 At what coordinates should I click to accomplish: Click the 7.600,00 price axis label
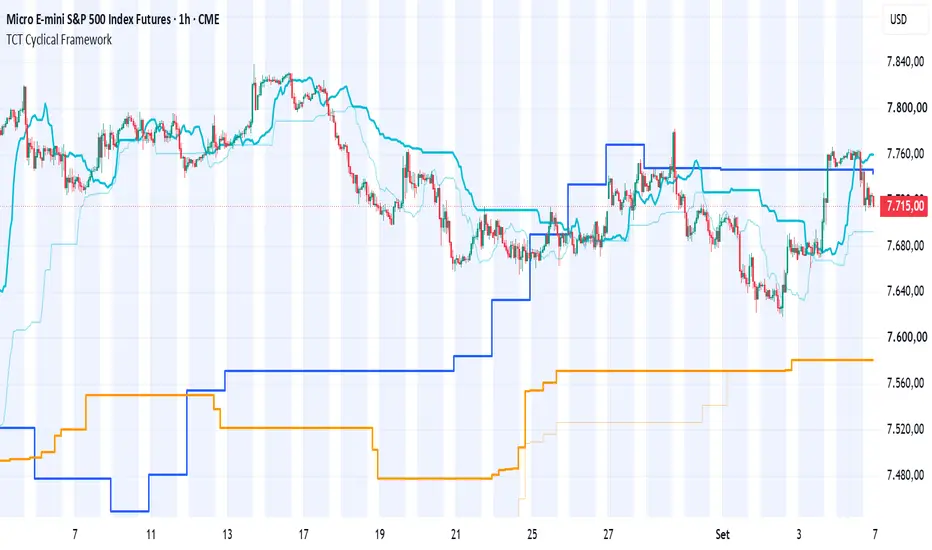point(906,337)
